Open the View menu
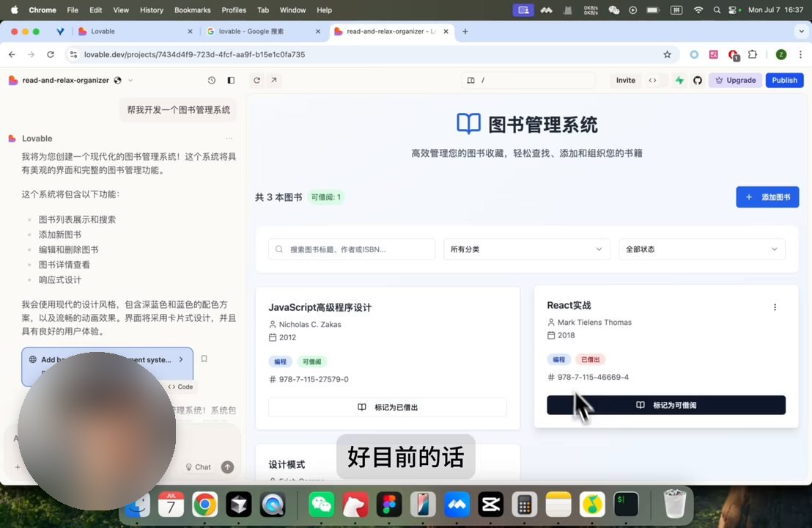Viewport: 812px width, 528px height. pyautogui.click(x=121, y=10)
